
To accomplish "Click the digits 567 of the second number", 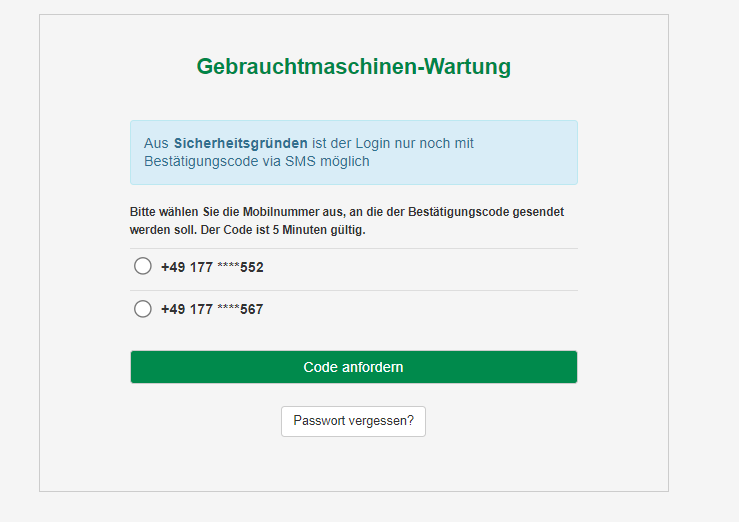I will (x=252, y=309).
